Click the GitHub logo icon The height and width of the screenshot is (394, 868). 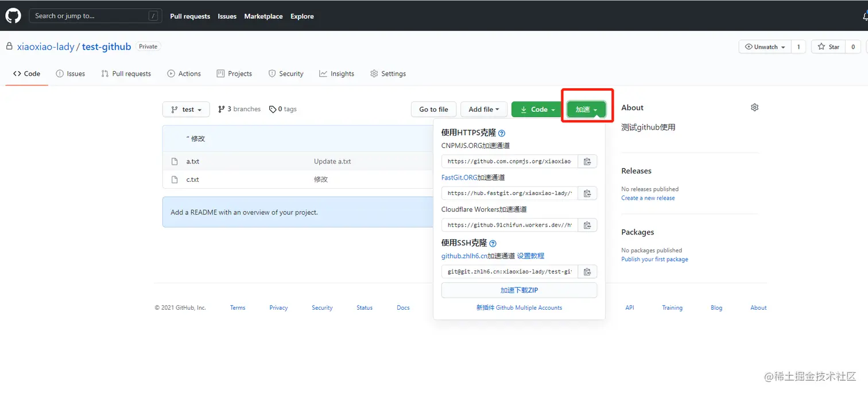[x=13, y=15]
